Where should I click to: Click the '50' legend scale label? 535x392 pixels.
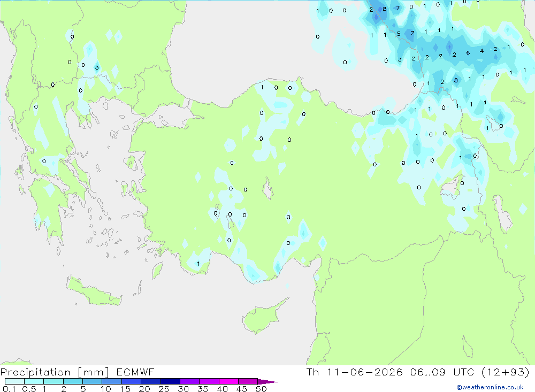coord(261,389)
